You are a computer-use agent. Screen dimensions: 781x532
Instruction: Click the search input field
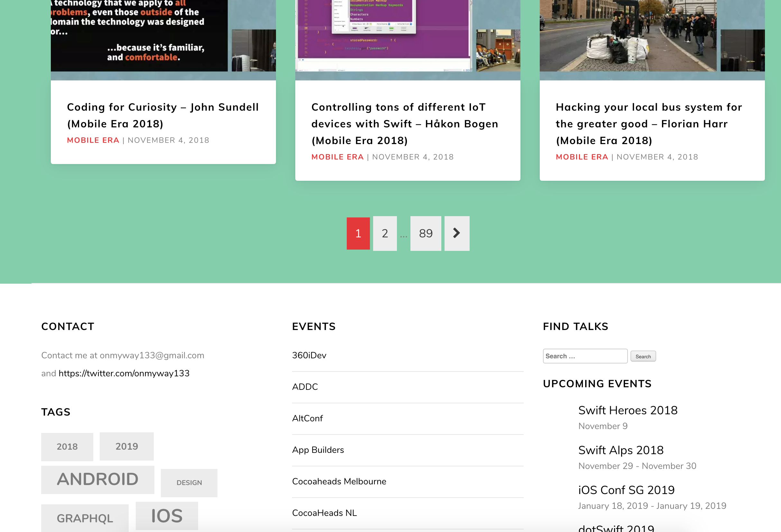pos(585,356)
